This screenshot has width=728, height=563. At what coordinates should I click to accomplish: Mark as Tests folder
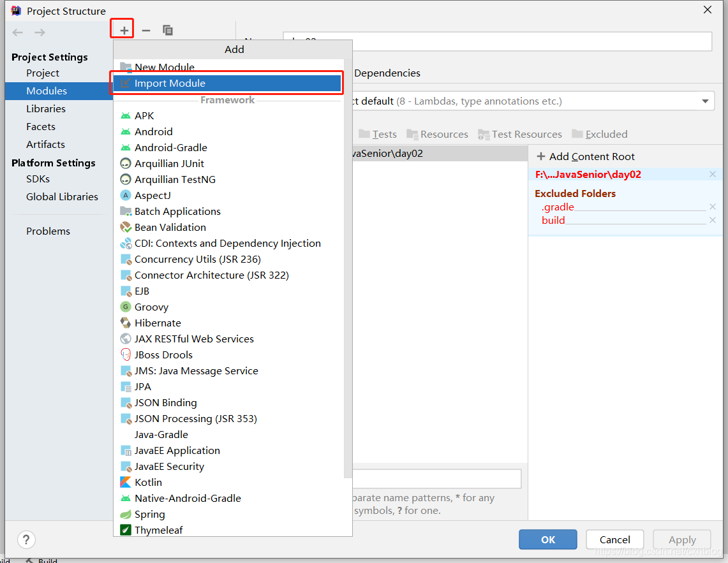(x=378, y=134)
